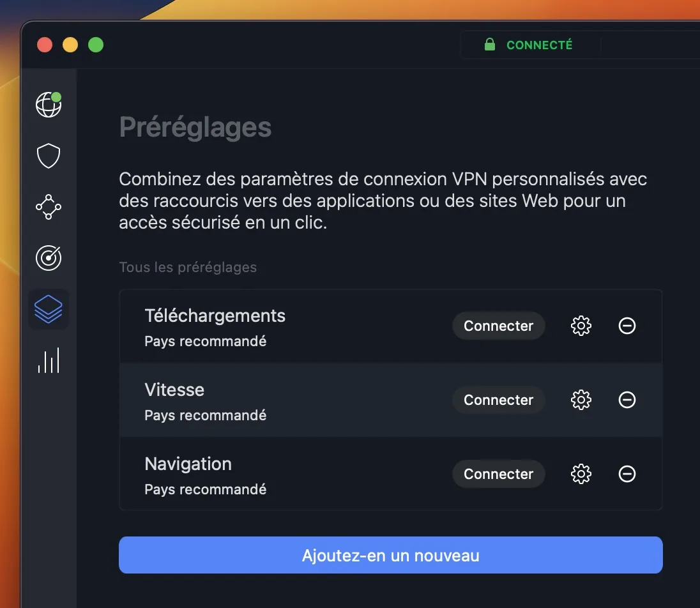Open settings gear for Navigation preset
The width and height of the screenshot is (700, 608).
click(x=581, y=474)
